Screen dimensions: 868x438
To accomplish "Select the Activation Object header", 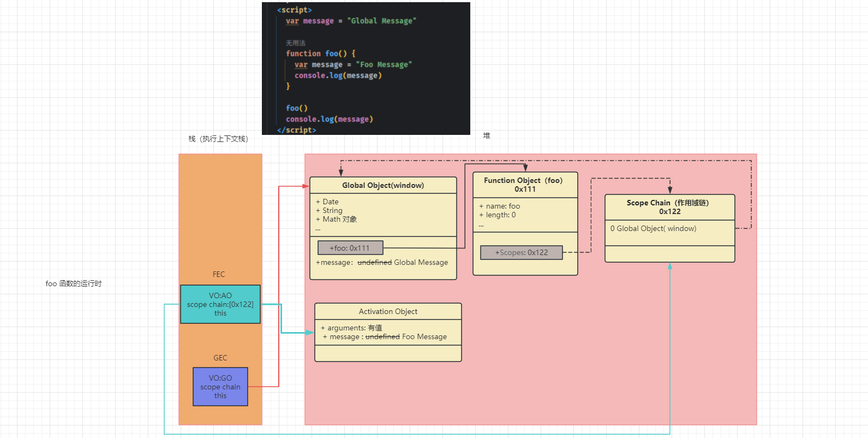I will click(388, 311).
